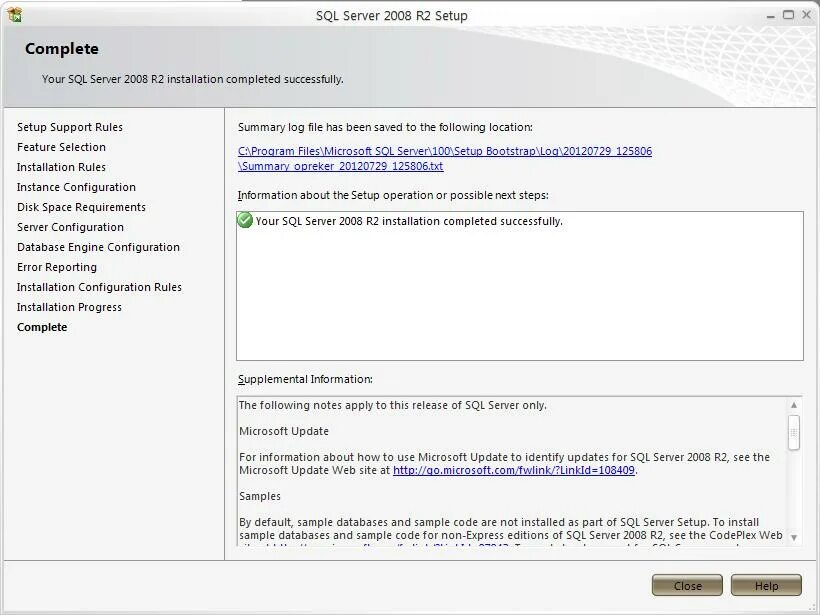Click 'Summary log file has been saved' text
This screenshot has height=615, width=820.
[x=385, y=127]
